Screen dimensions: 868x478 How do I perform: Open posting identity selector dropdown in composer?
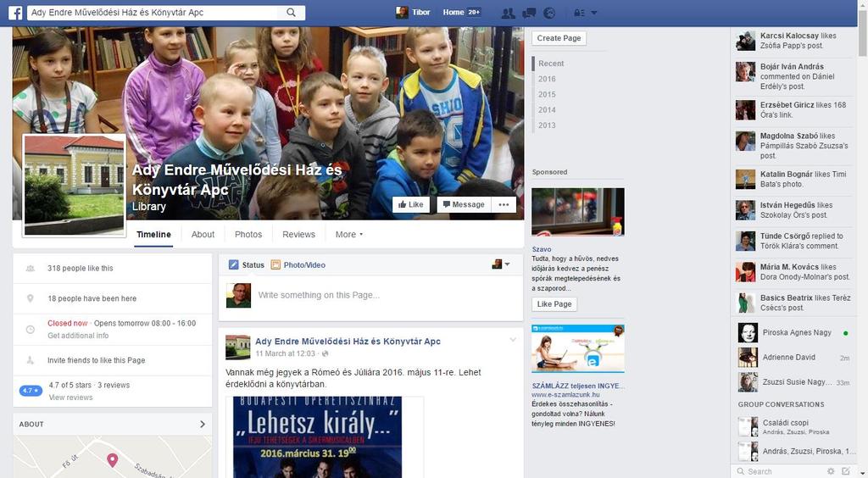(x=501, y=264)
